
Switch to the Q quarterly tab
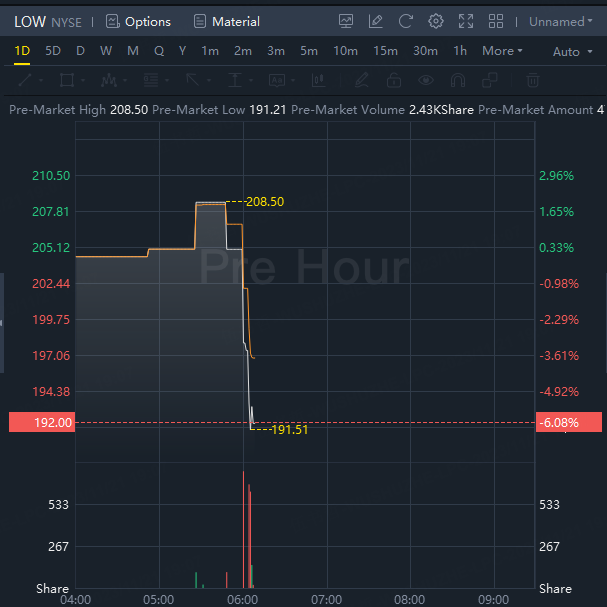[x=159, y=51]
